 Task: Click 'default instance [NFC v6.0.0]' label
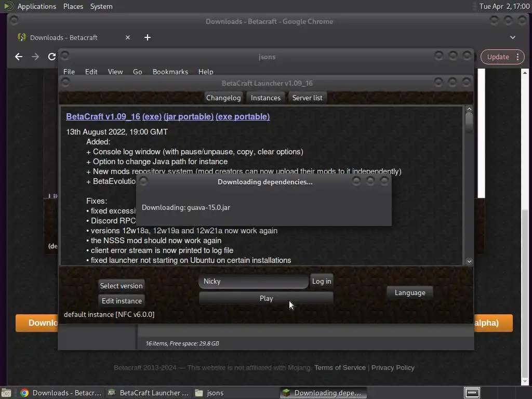109,314
